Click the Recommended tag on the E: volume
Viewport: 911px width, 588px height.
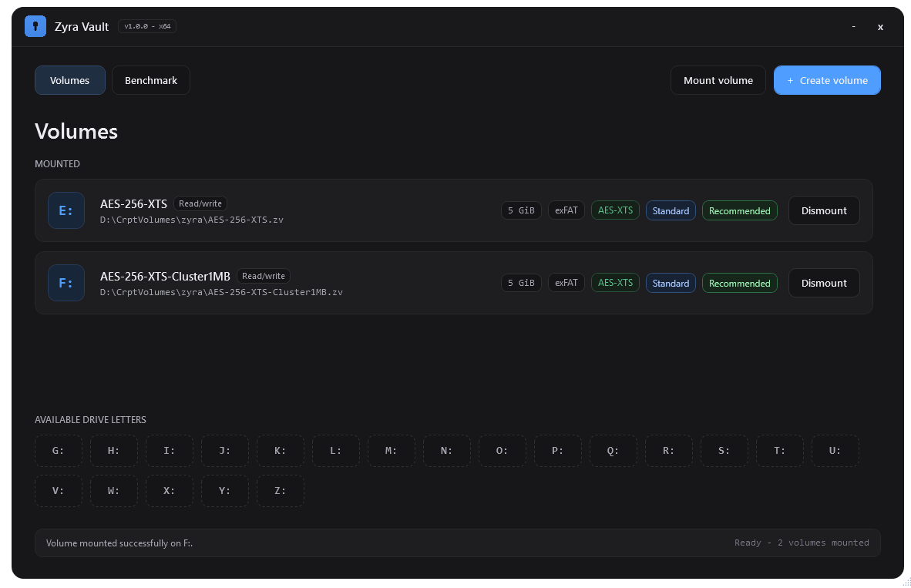[740, 211]
